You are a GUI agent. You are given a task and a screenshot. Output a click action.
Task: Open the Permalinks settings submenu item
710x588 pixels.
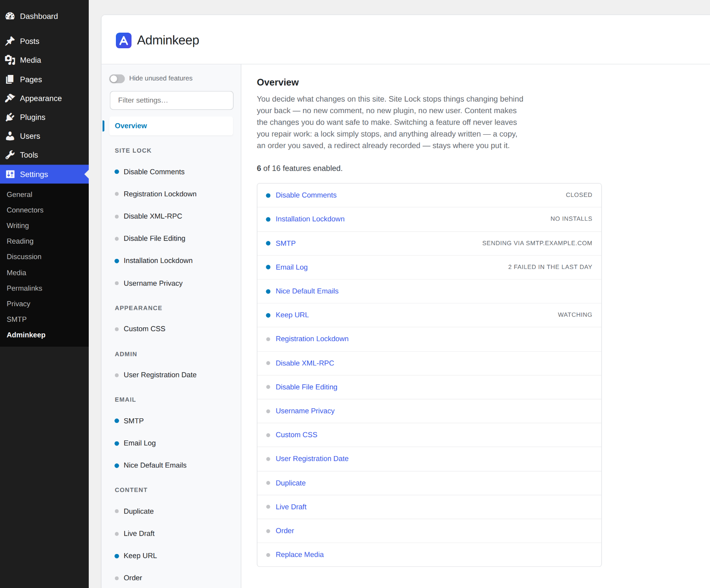pyautogui.click(x=24, y=288)
